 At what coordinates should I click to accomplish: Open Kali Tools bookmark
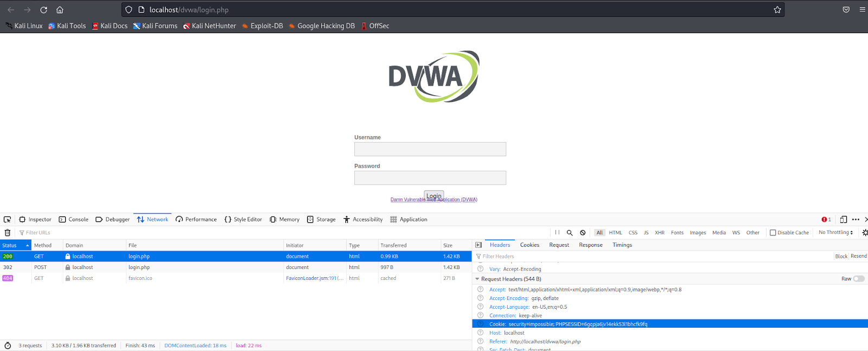coord(67,26)
